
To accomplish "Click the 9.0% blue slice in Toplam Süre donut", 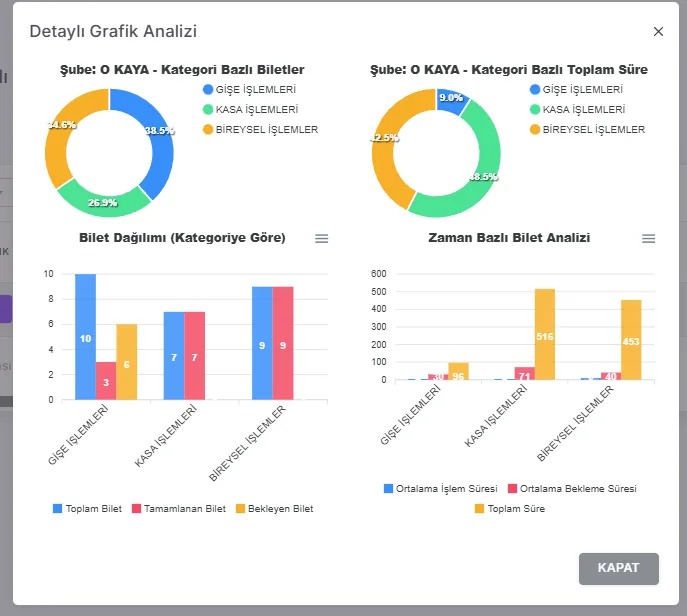I will (x=451, y=99).
